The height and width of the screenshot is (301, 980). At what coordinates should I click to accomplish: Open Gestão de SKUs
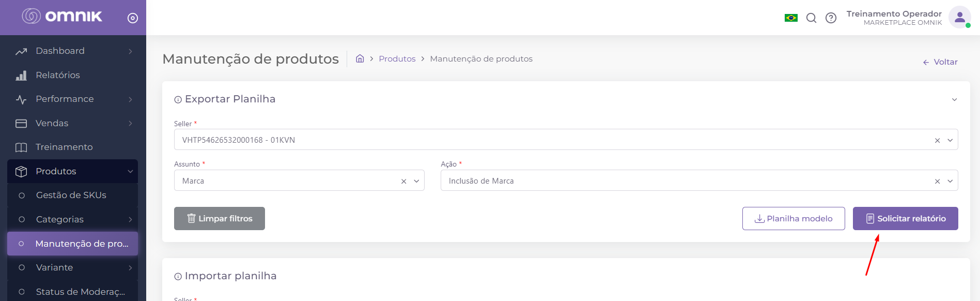(72, 195)
